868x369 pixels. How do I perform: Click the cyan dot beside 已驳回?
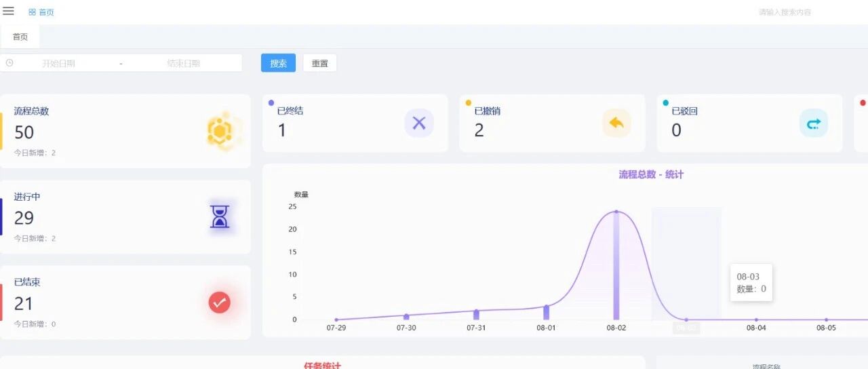click(x=666, y=103)
